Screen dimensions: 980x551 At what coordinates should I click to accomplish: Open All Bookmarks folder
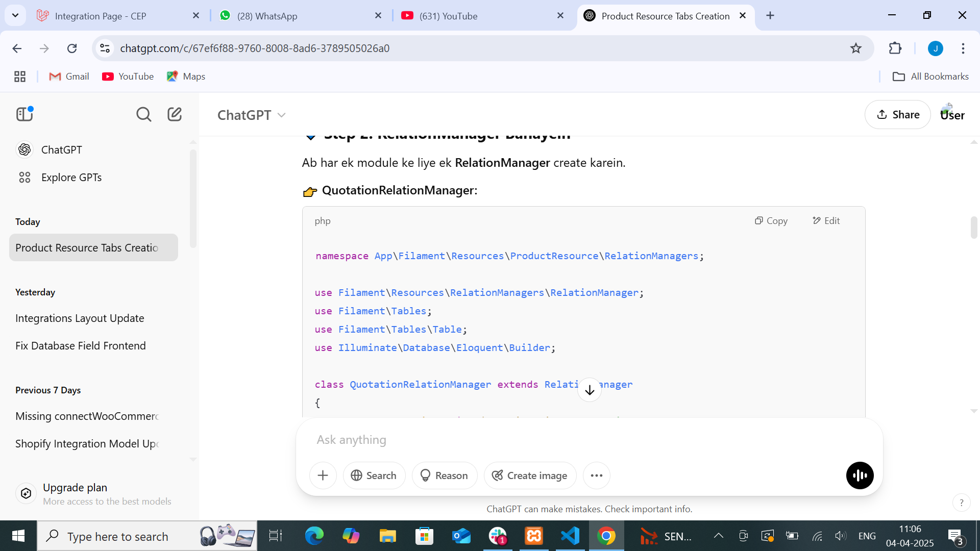click(x=930, y=77)
